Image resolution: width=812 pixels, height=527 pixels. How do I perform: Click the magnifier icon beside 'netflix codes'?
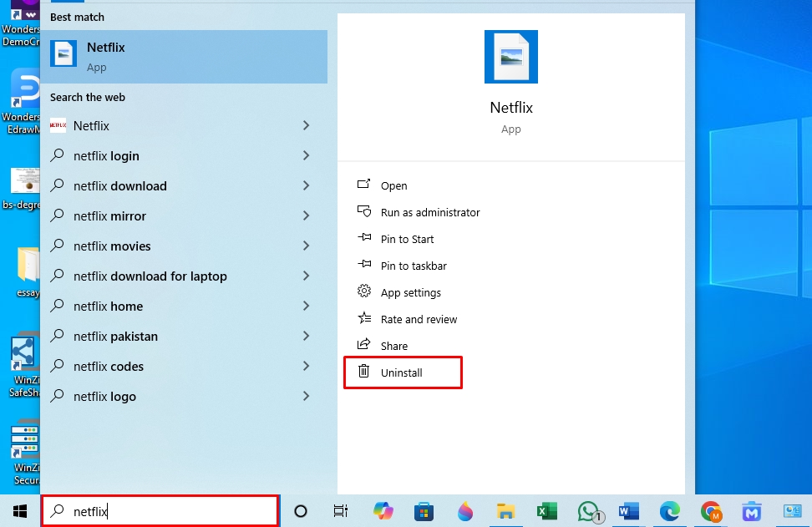click(58, 366)
